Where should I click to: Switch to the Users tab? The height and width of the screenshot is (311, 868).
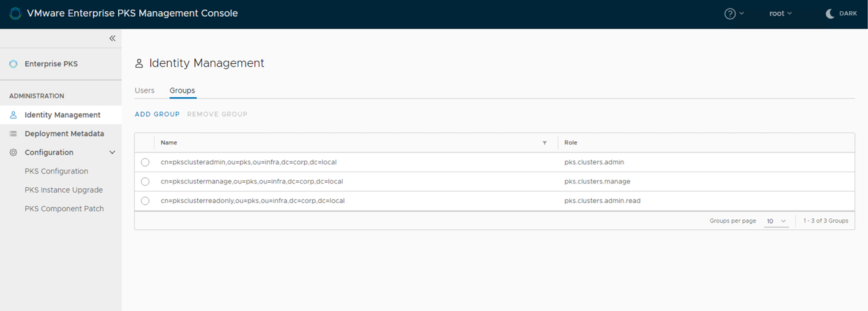(x=145, y=90)
